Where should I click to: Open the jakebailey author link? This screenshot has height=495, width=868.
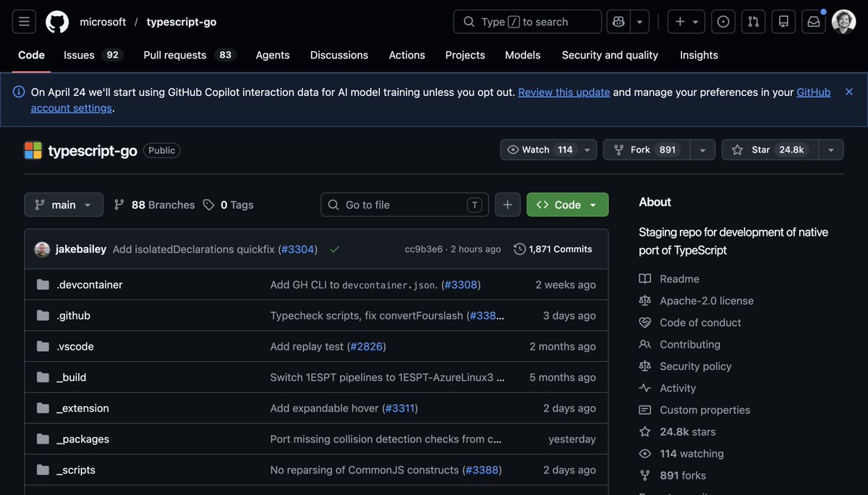81,249
